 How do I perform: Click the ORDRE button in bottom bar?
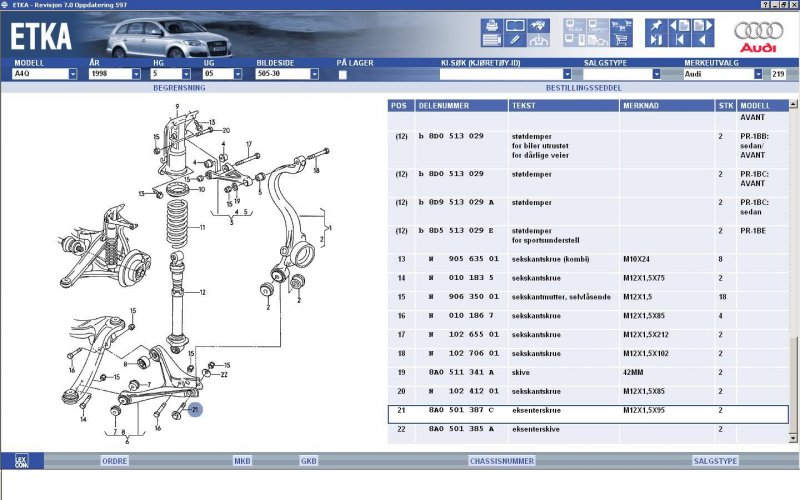tap(115, 461)
